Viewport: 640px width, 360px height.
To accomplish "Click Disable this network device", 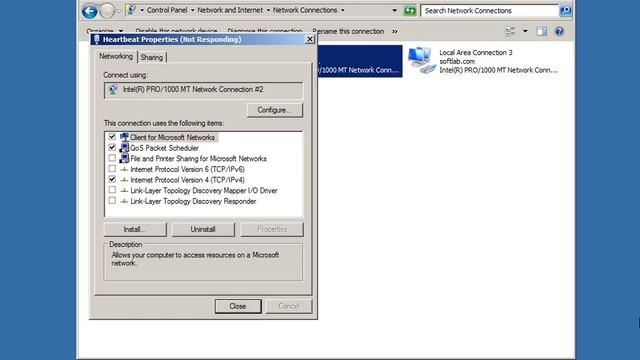I will (x=176, y=31).
